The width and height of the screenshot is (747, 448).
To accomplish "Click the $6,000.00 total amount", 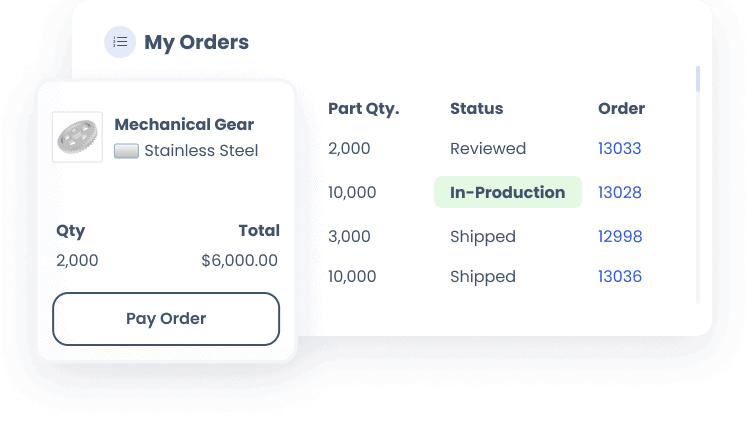I will tap(239, 261).
